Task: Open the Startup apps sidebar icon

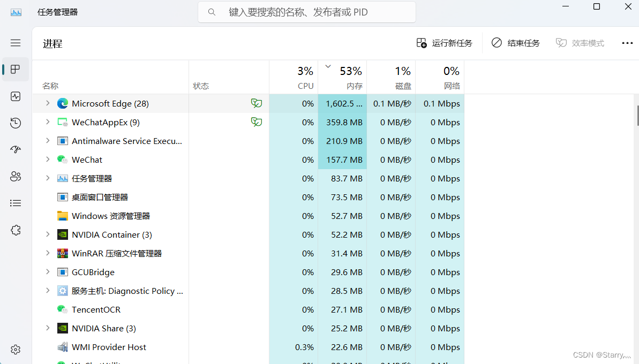Action: (16, 149)
